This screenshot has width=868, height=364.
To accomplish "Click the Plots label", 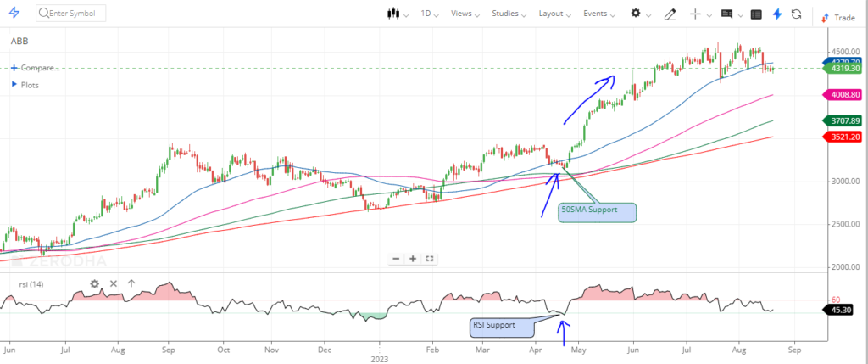I will point(30,85).
